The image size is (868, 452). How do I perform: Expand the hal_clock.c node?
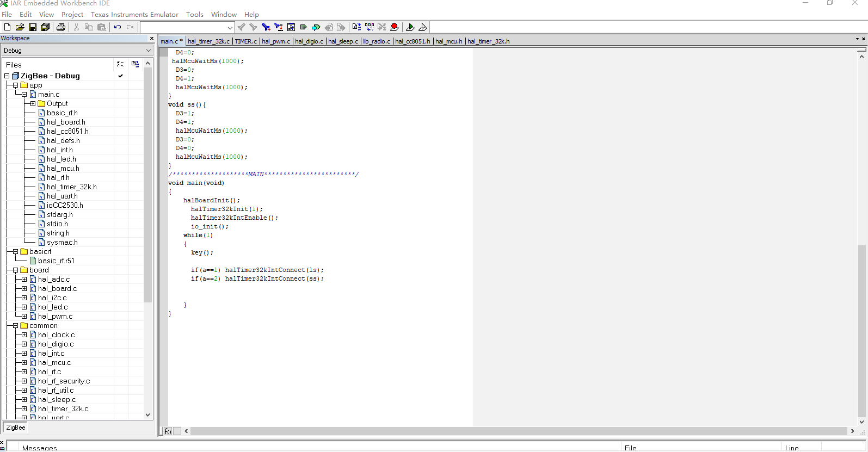click(x=24, y=335)
